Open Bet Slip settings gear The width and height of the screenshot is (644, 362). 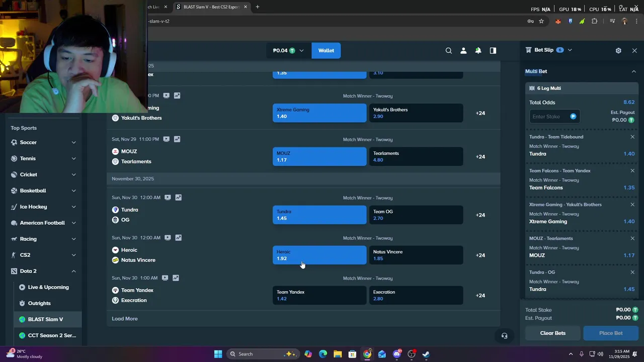[618, 50]
